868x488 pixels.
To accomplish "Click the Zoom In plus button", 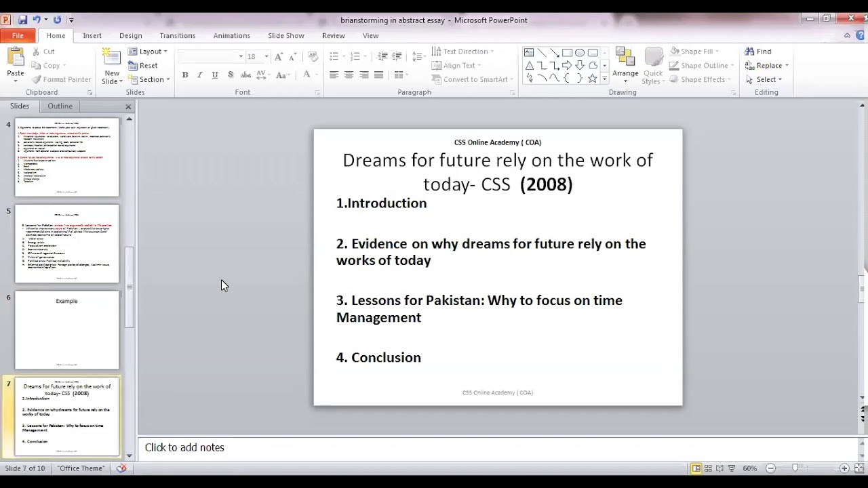I will tap(844, 468).
